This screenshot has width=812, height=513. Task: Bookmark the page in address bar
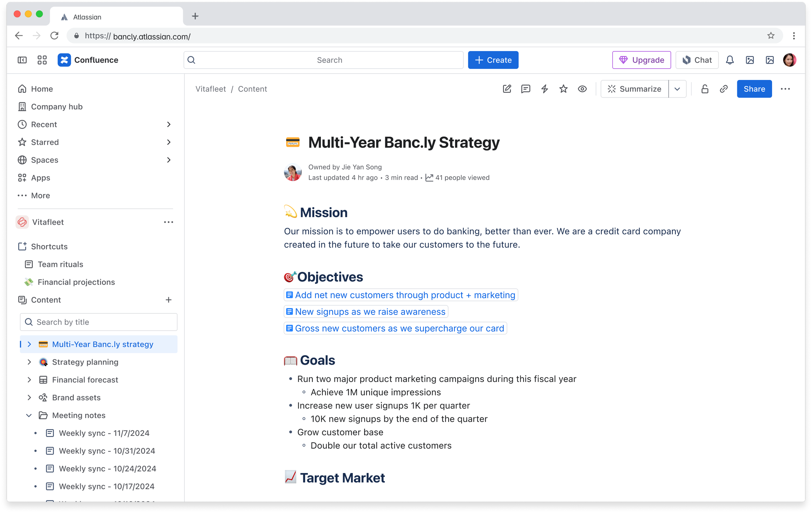(x=770, y=36)
